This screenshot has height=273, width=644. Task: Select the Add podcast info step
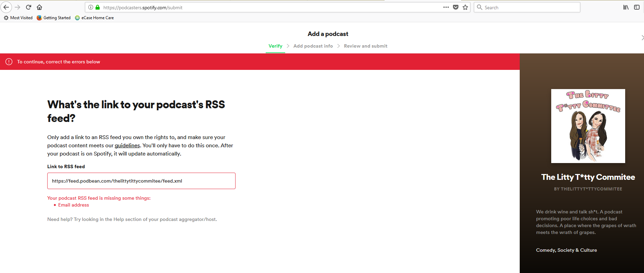pyautogui.click(x=313, y=46)
